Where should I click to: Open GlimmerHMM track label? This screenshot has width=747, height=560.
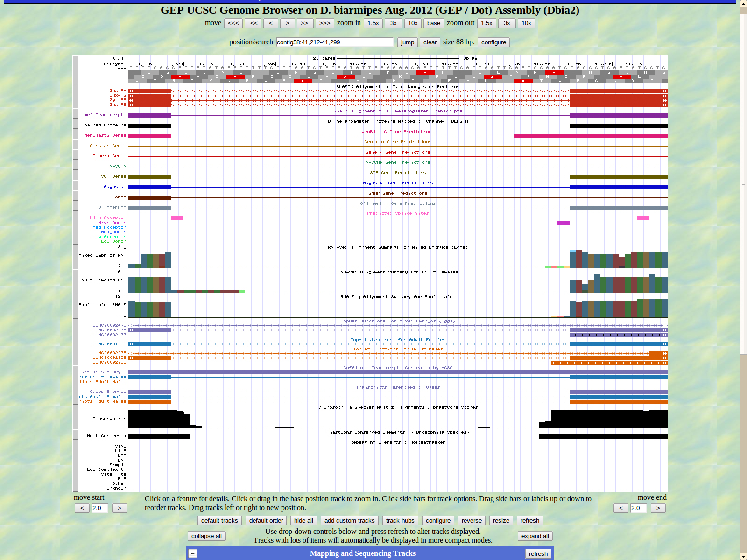click(x=112, y=207)
